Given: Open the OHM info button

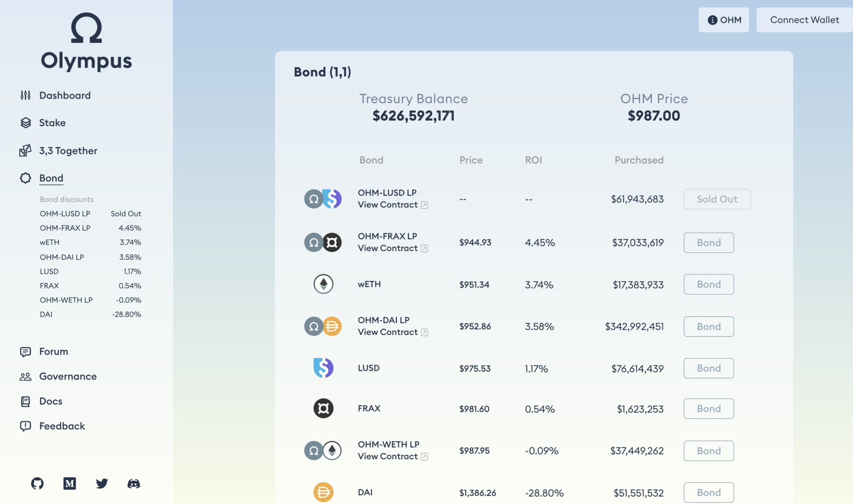Looking at the screenshot, I should coord(724,20).
